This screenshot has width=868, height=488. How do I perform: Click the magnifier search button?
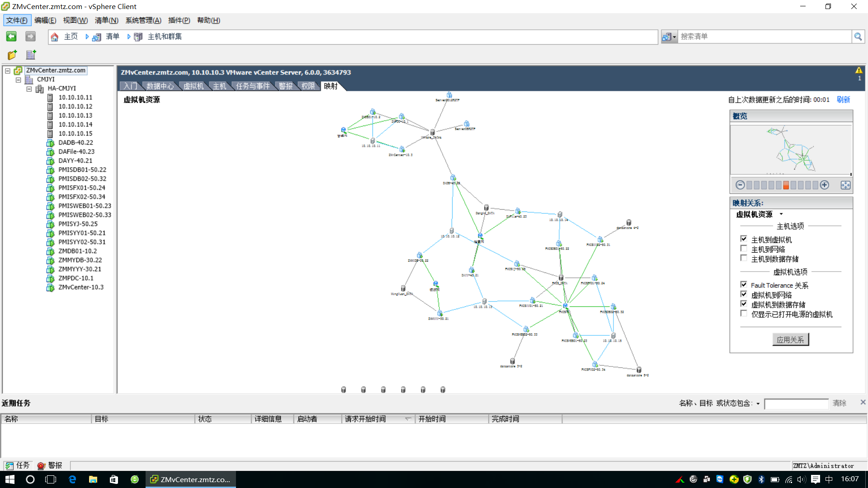(x=858, y=37)
